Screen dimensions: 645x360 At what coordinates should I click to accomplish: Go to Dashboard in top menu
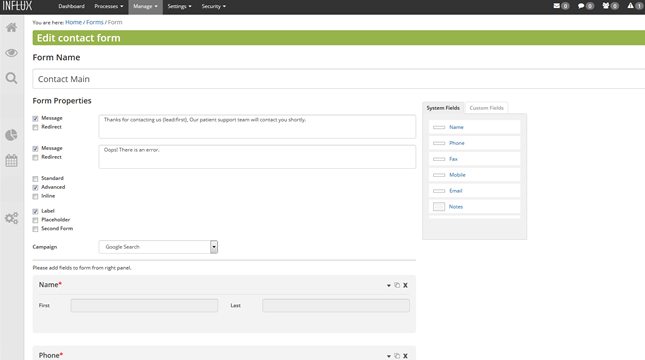pyautogui.click(x=71, y=6)
